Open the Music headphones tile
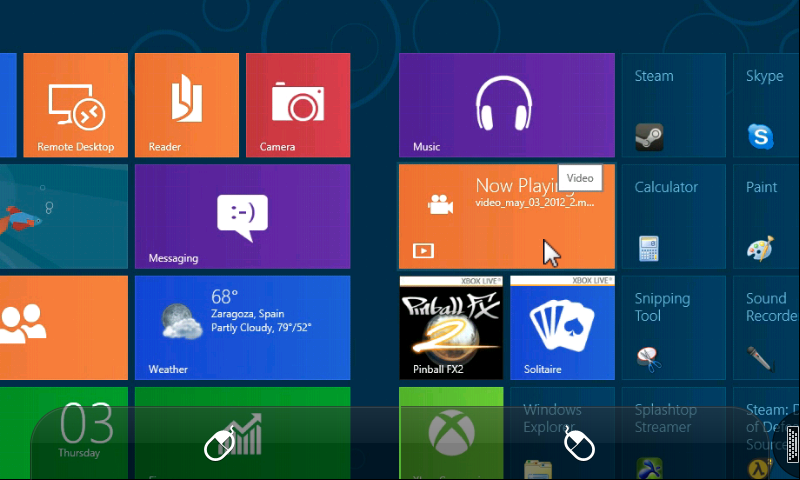The width and height of the screenshot is (800, 480). point(507,105)
